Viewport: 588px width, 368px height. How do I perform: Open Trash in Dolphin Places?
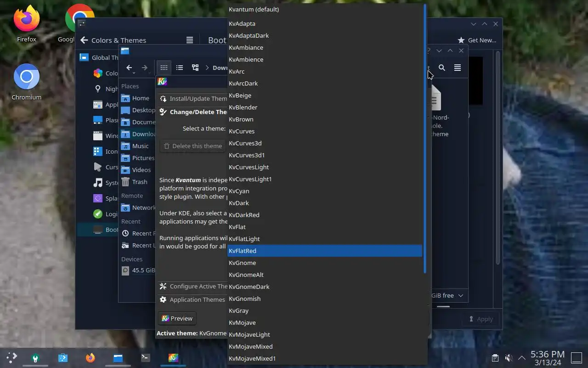tap(137, 182)
